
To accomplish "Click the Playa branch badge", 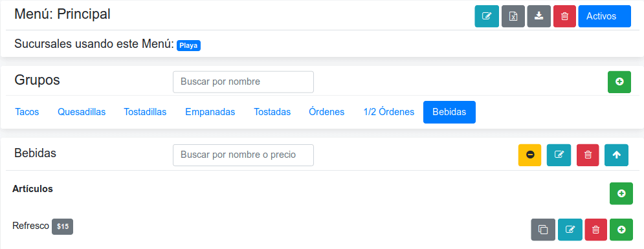I will [188, 45].
